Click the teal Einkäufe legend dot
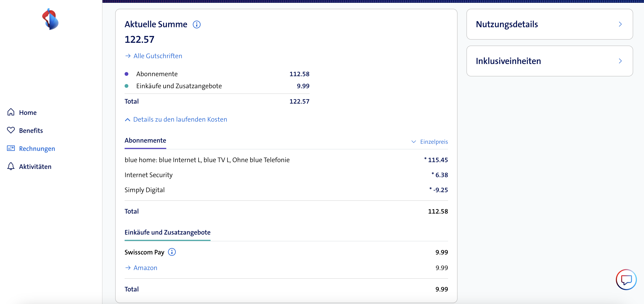This screenshot has width=644, height=304. coord(126,86)
